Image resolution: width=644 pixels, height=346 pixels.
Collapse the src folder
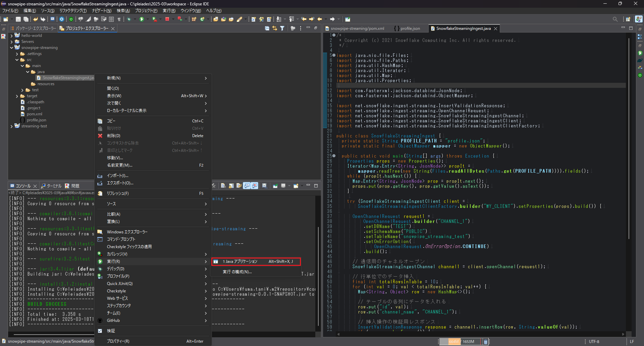click(x=17, y=60)
